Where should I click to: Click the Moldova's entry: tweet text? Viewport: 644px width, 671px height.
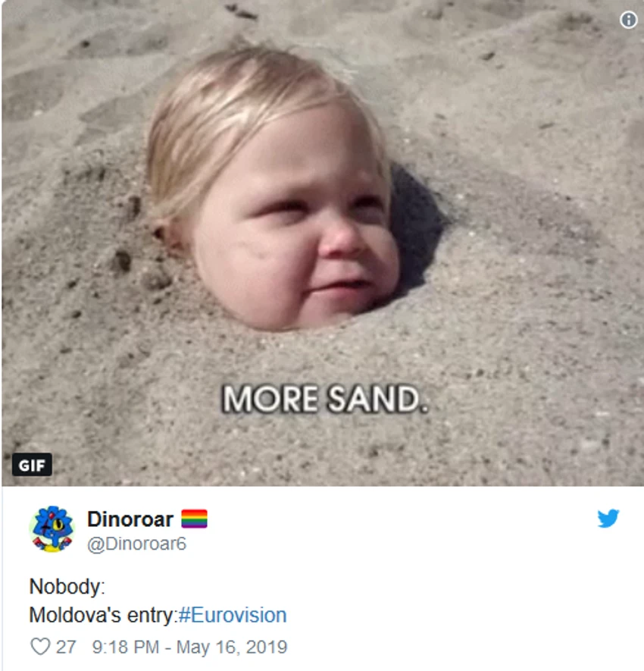coord(104,616)
